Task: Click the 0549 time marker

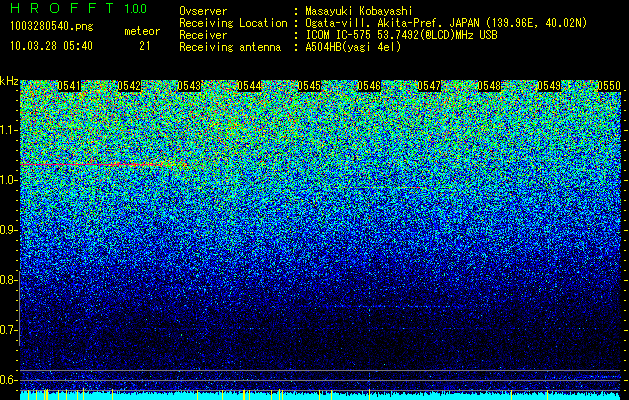Action: (x=549, y=86)
